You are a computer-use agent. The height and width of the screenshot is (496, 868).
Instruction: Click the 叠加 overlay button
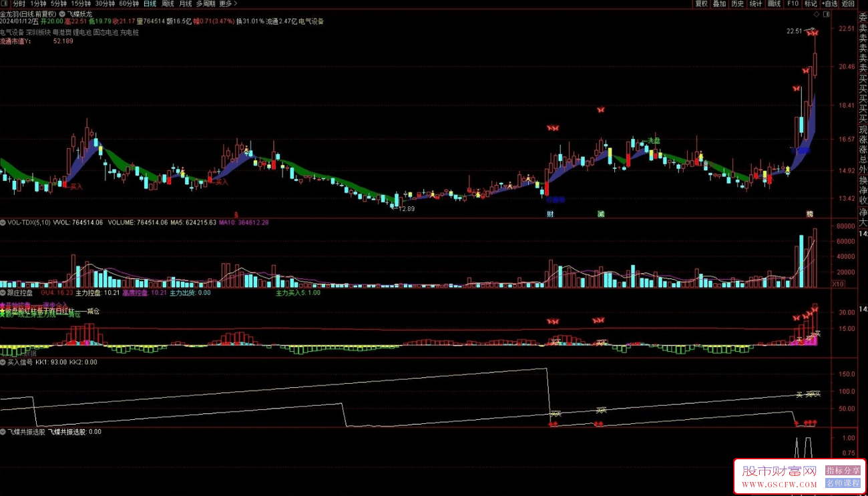click(719, 3)
